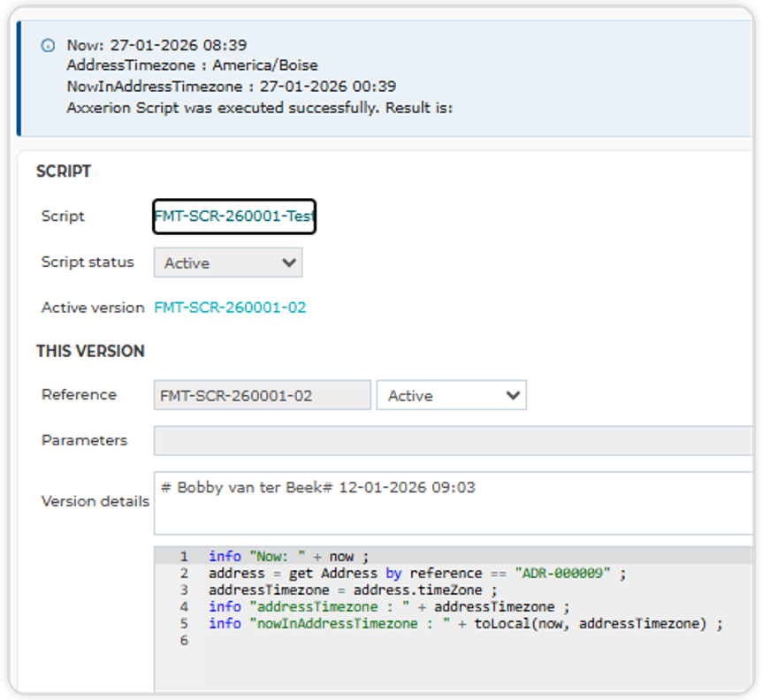Click the empty Parameters field

point(453,441)
